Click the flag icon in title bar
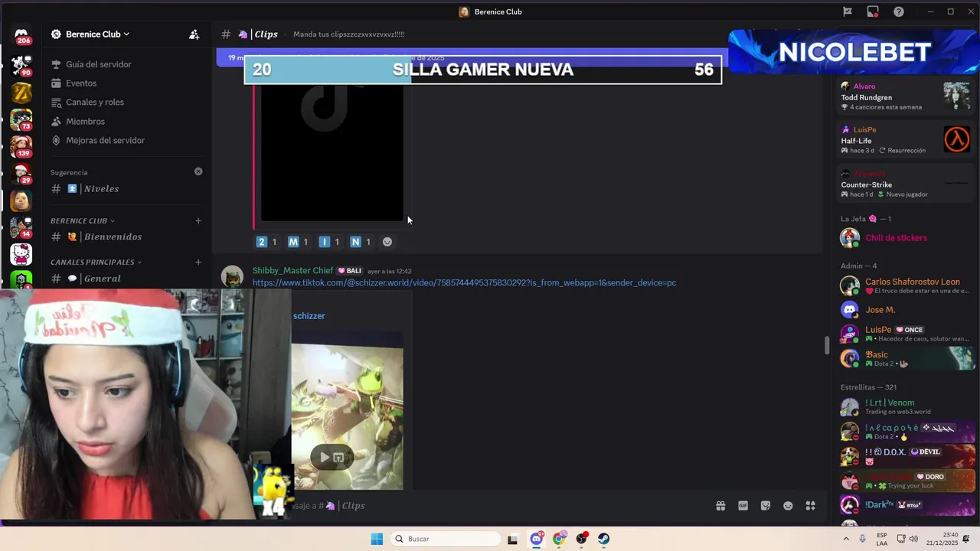 point(848,11)
